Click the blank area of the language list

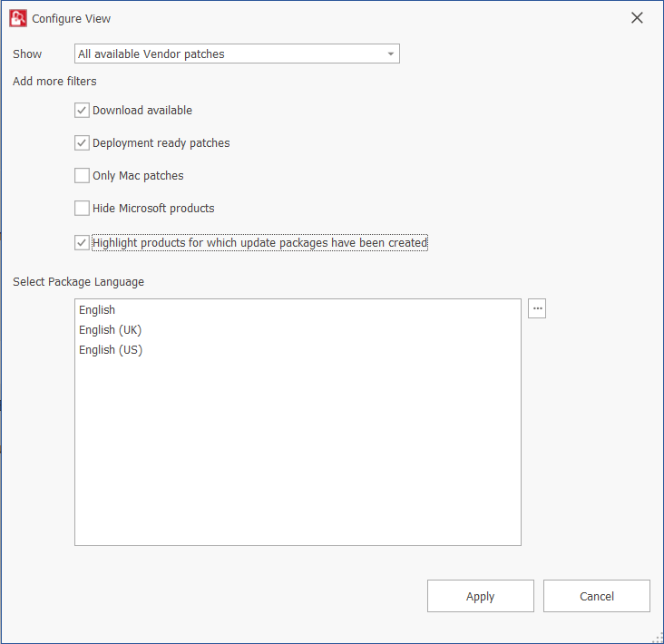click(298, 454)
